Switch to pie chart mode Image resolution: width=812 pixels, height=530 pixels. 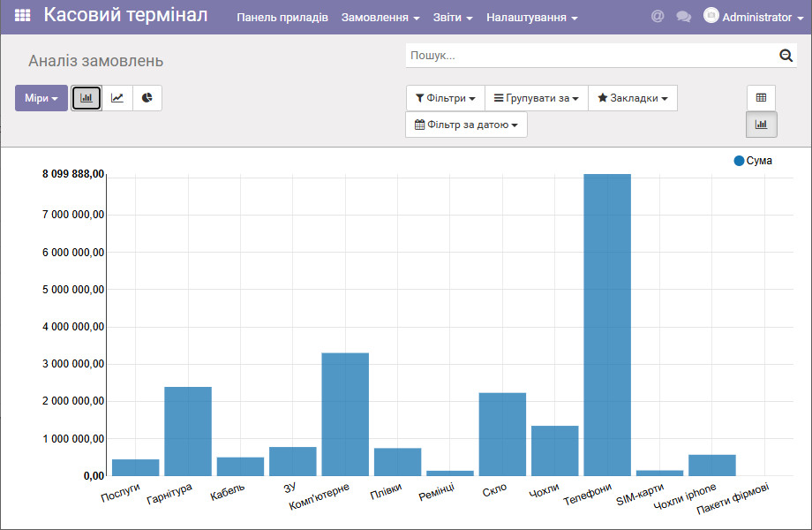[147, 98]
